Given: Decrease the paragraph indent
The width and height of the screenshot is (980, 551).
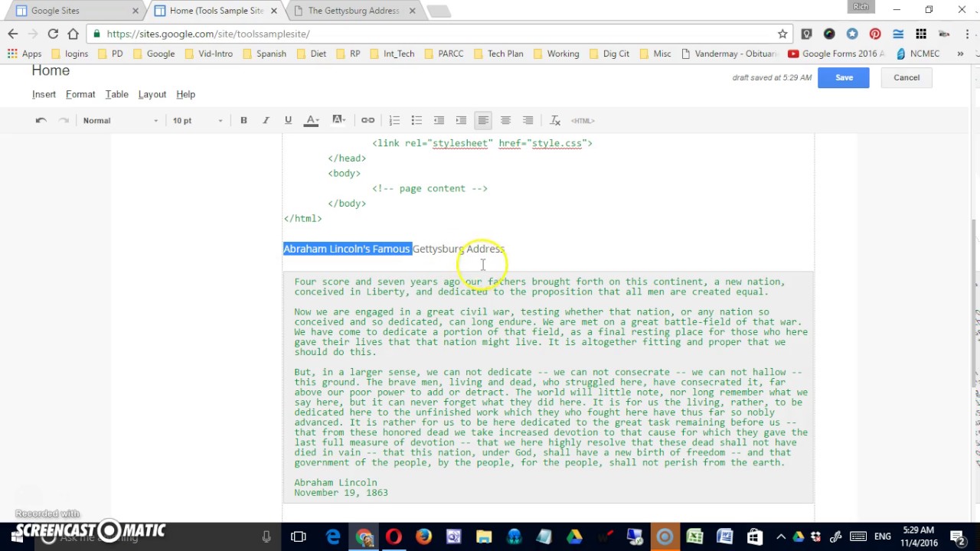Looking at the screenshot, I should [439, 120].
